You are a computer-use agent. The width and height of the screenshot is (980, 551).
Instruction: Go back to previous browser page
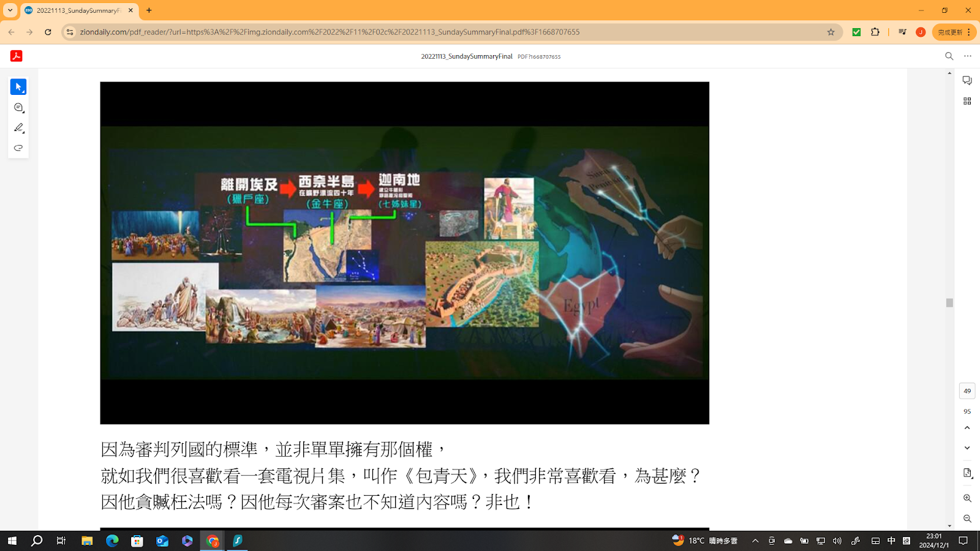click(x=12, y=32)
